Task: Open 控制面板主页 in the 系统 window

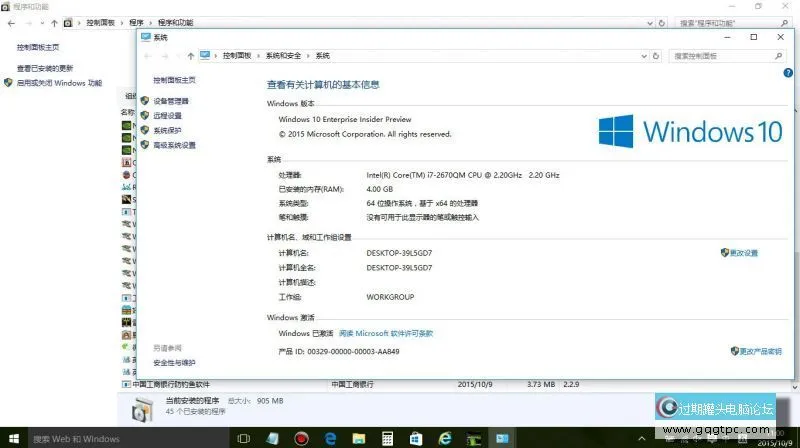Action: (174, 80)
